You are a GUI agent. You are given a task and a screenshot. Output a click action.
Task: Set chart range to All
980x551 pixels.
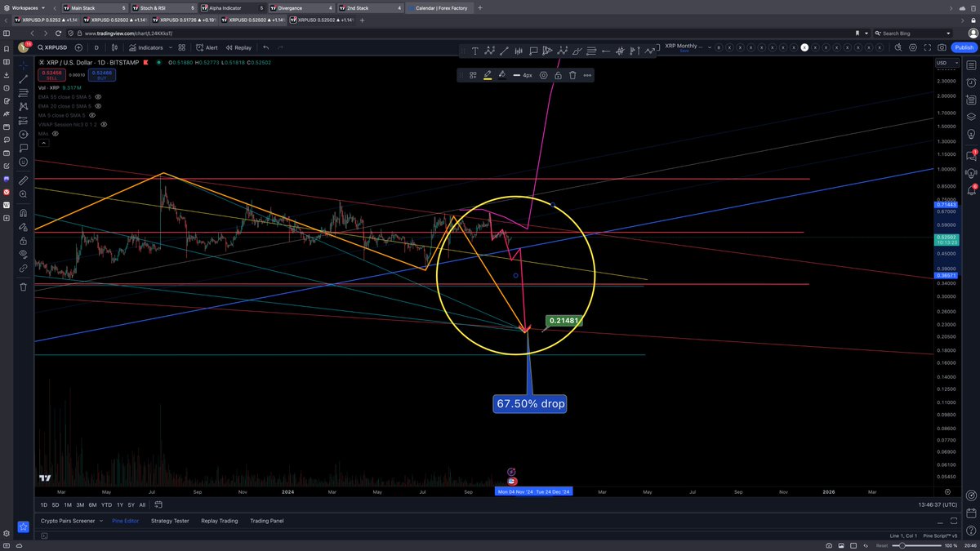142,505
